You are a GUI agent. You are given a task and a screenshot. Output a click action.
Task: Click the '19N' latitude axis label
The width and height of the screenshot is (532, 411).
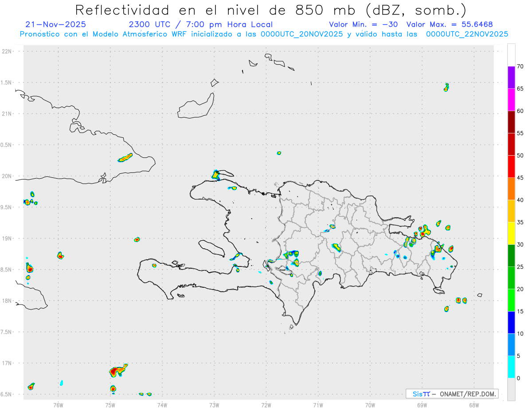tap(7, 239)
